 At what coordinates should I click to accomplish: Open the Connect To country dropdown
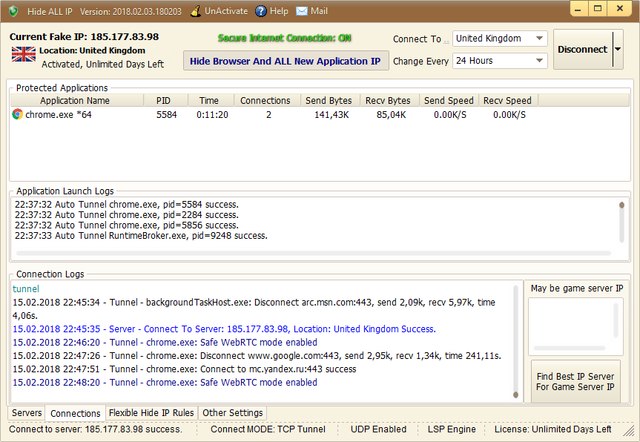tap(539, 38)
